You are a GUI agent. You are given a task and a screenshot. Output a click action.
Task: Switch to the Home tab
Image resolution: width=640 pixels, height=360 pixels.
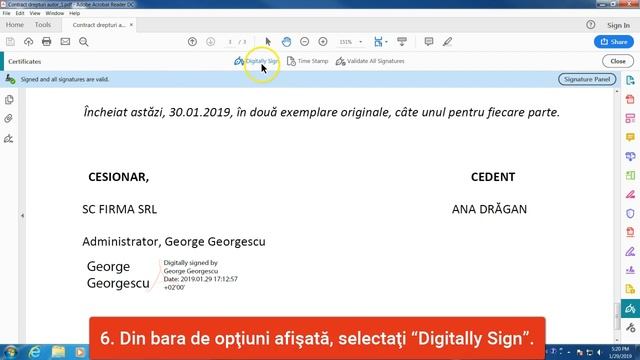(15, 25)
